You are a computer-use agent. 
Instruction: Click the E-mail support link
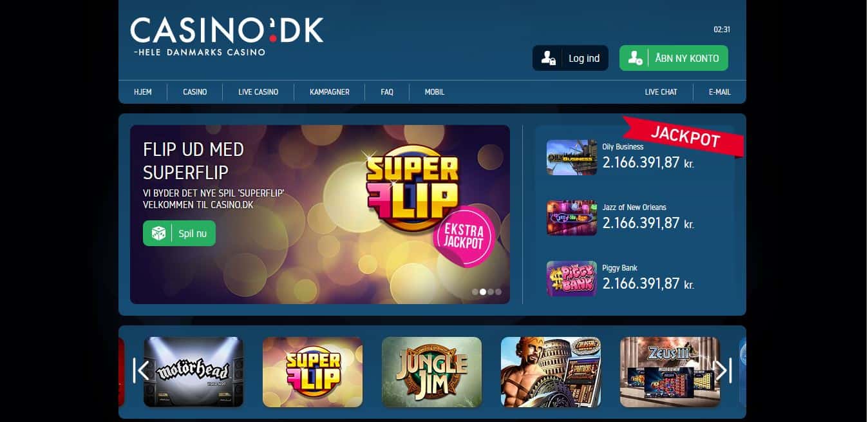(720, 92)
